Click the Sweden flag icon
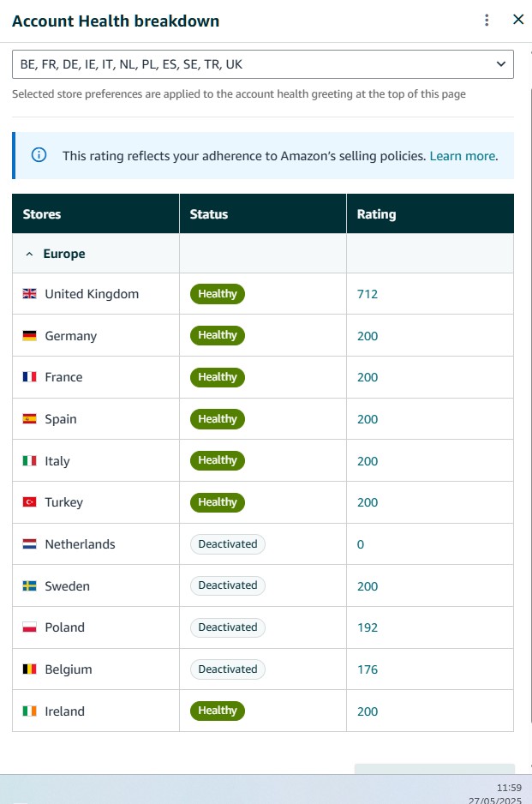The width and height of the screenshot is (532, 804). (30, 585)
